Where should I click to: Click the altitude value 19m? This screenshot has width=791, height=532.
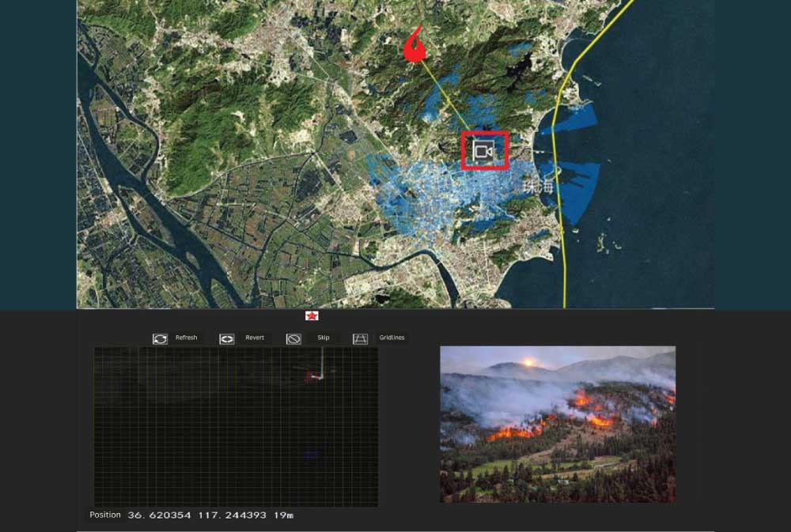point(283,515)
